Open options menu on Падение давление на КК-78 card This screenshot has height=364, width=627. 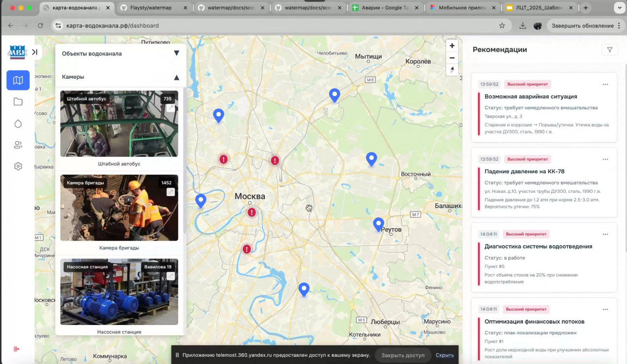tap(605, 159)
